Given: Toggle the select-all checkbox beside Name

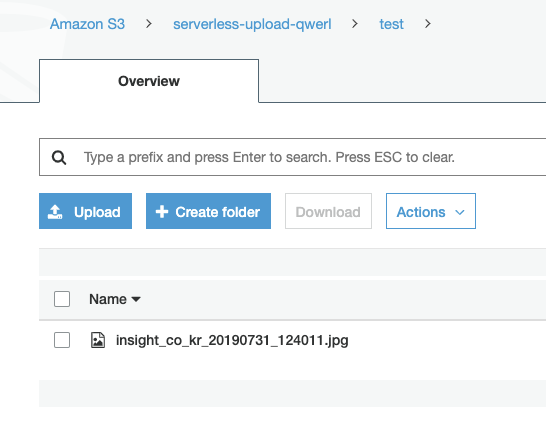Looking at the screenshot, I should click(x=62, y=299).
